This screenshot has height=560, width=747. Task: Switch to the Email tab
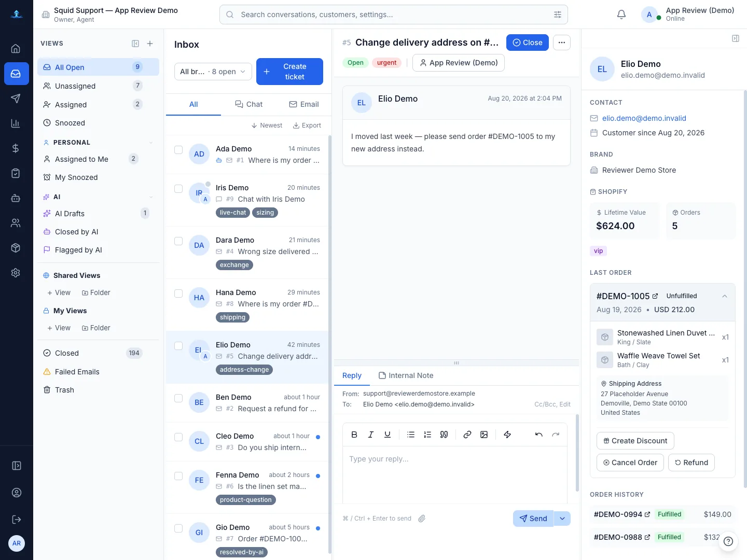click(x=304, y=104)
